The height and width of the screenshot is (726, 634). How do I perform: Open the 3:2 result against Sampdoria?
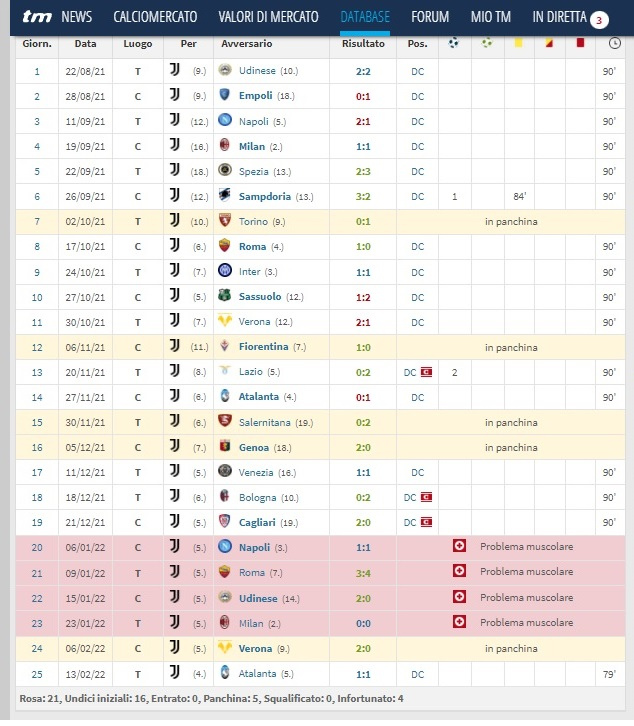(x=363, y=197)
